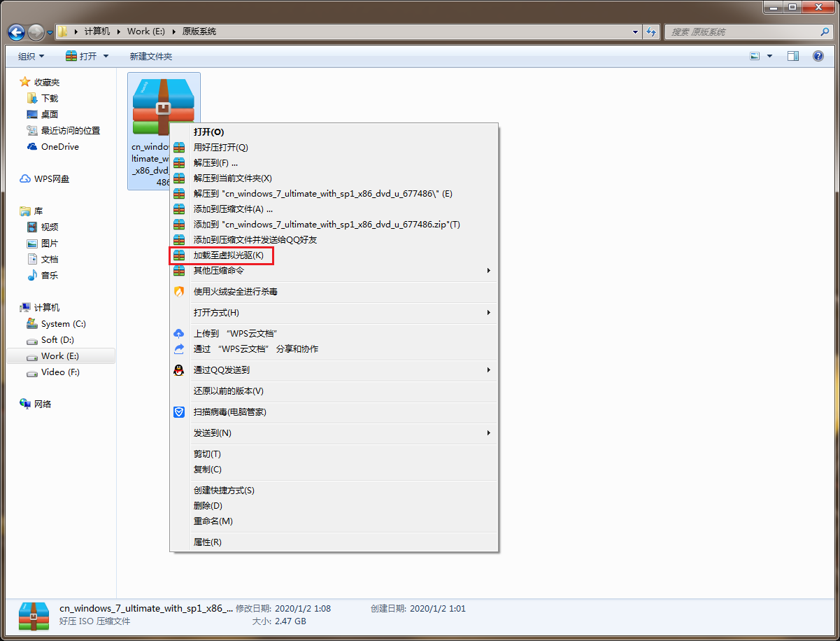Choose 加载至虚拟光驱(K) menu entry

click(334, 255)
